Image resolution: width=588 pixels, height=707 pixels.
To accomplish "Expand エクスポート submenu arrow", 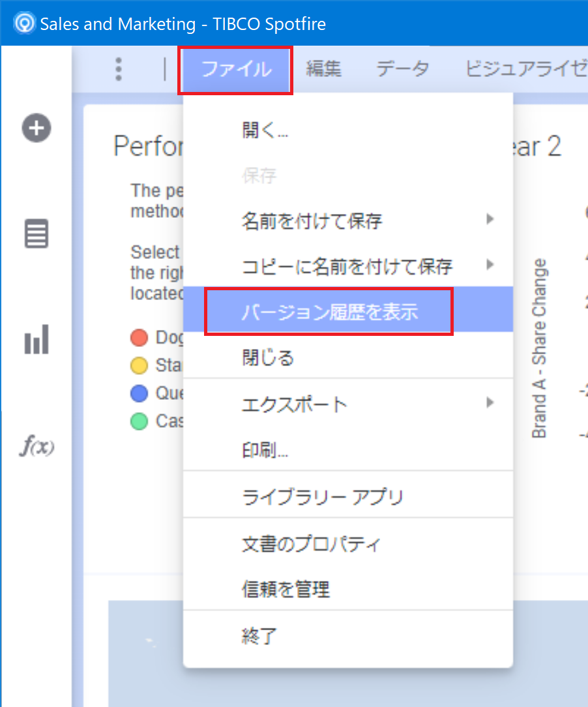I will (x=490, y=402).
